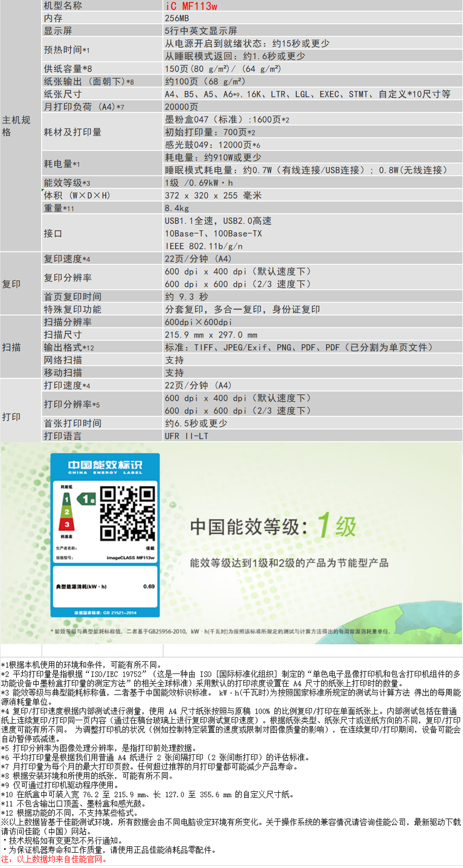
Task: Click the imageCLASS MF113w text on energy label
Action: coord(130,557)
